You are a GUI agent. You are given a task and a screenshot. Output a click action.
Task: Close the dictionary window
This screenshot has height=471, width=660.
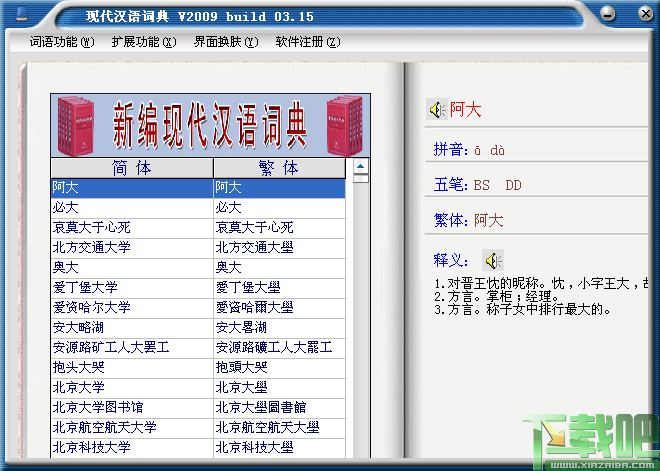coord(645,13)
